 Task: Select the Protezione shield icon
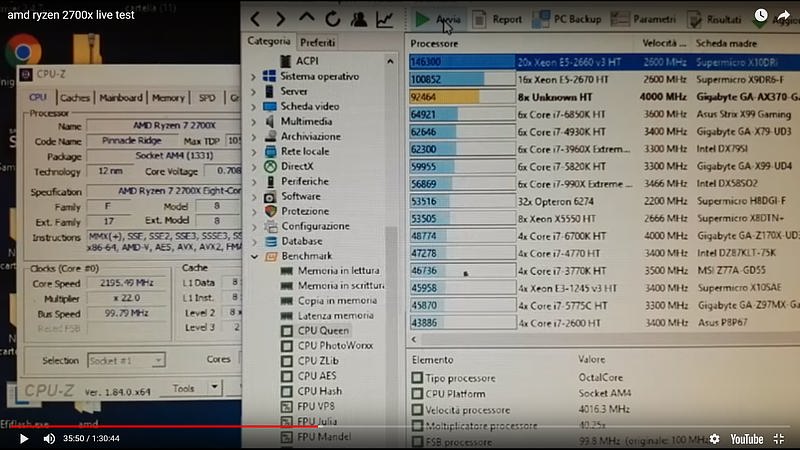pos(270,211)
